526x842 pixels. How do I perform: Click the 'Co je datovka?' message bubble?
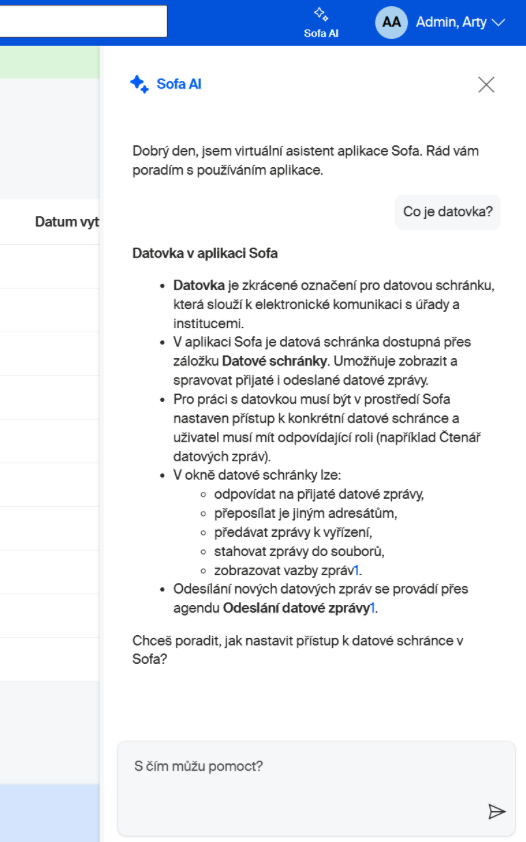coord(448,212)
